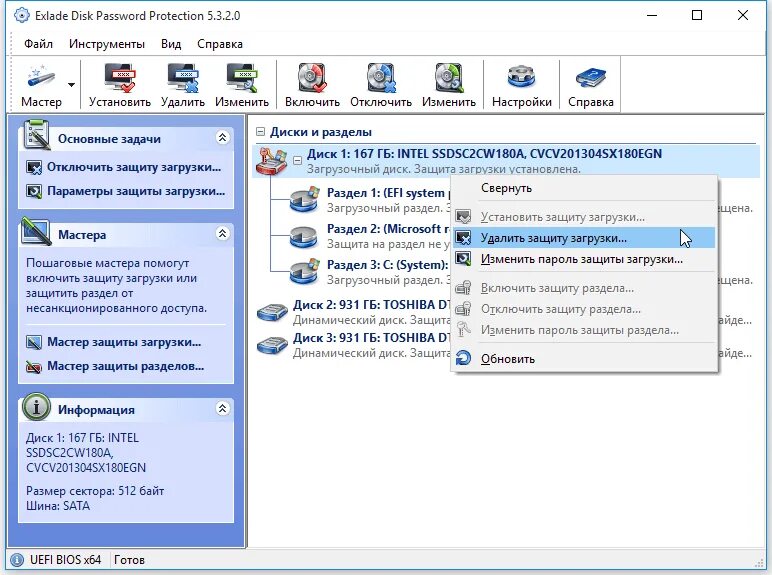Collapse the Основные задачи panel

(x=223, y=137)
